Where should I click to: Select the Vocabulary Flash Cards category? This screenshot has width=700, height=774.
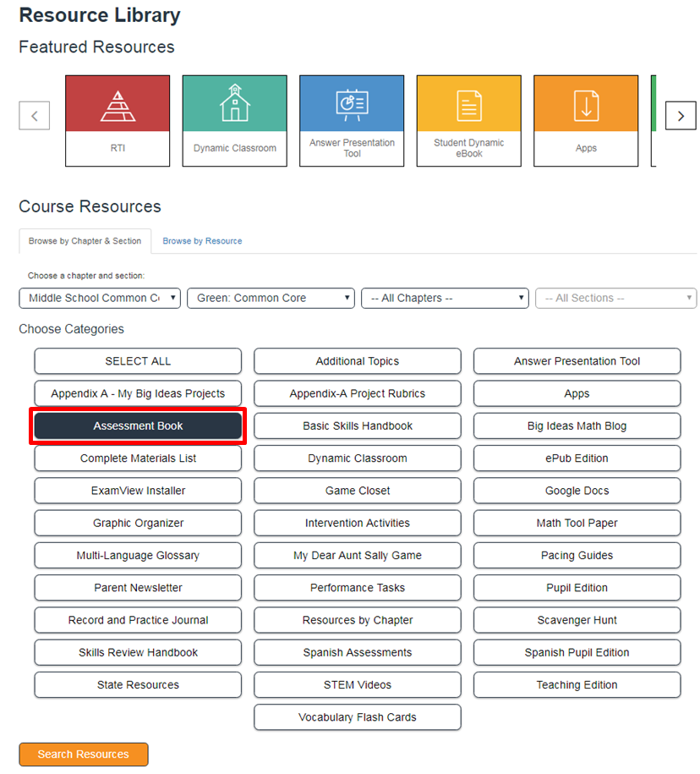point(358,716)
